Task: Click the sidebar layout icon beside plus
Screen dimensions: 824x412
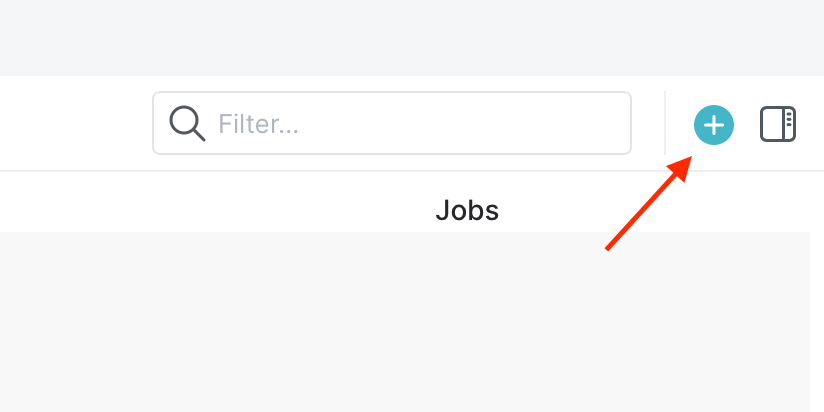Action: [x=778, y=125]
